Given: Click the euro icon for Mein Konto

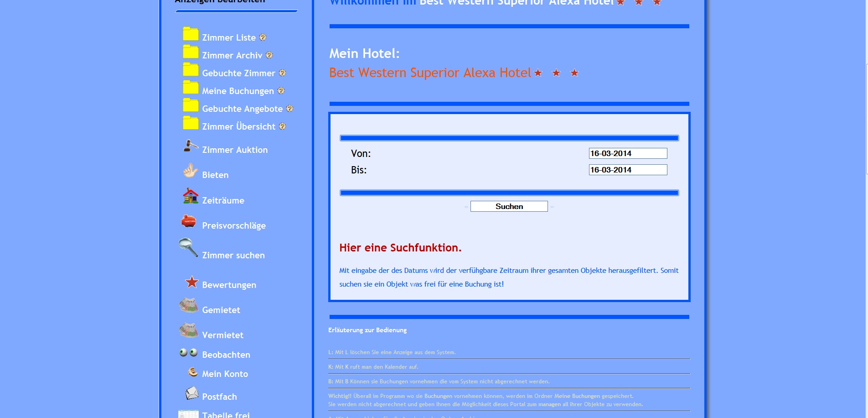Looking at the screenshot, I should [193, 372].
